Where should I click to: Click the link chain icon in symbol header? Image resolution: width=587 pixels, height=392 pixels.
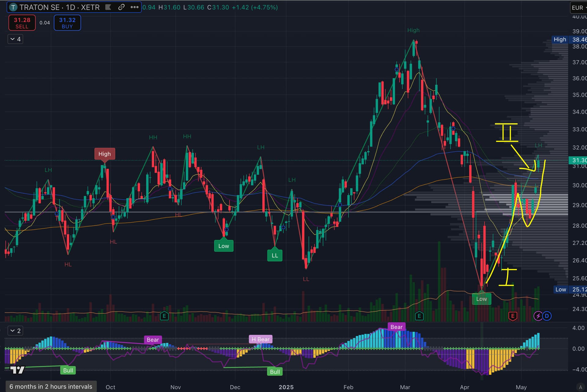coord(121,7)
